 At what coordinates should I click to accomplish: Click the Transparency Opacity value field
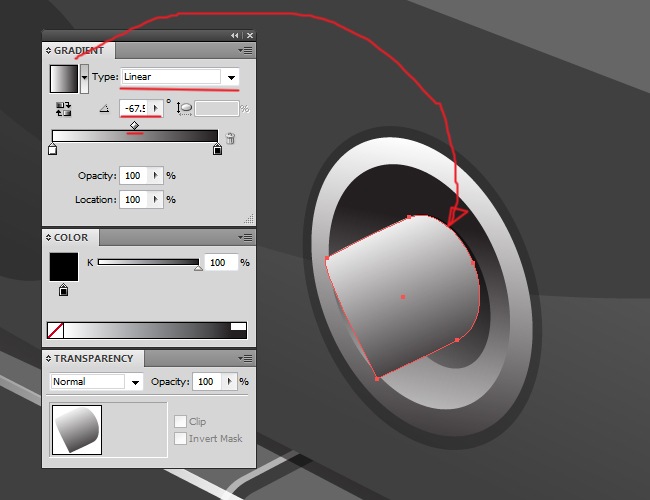[x=207, y=382]
